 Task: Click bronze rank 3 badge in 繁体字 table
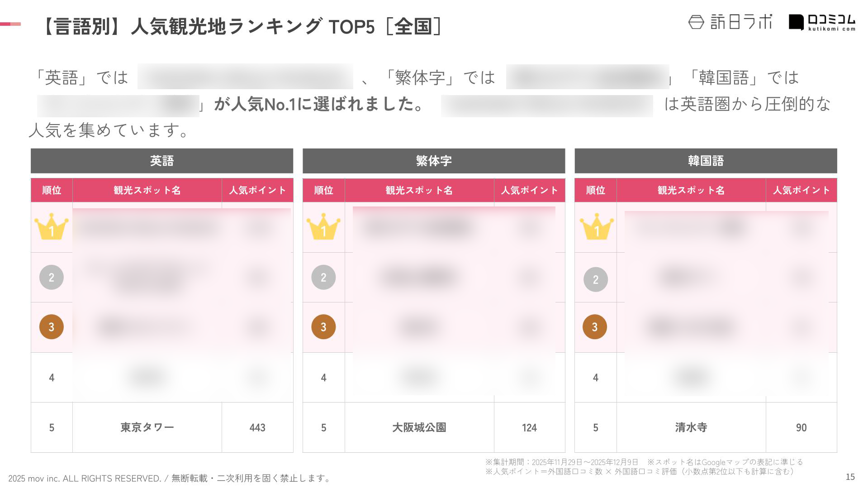coord(323,326)
